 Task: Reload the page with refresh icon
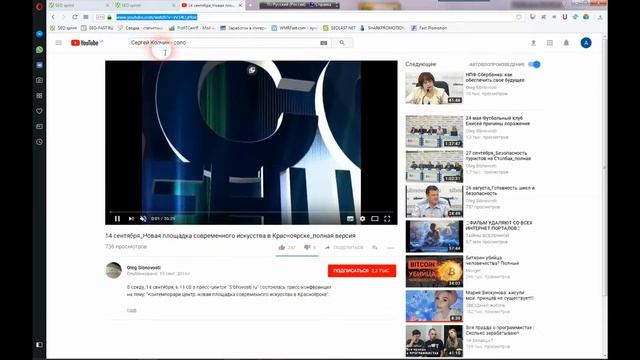[75, 17]
